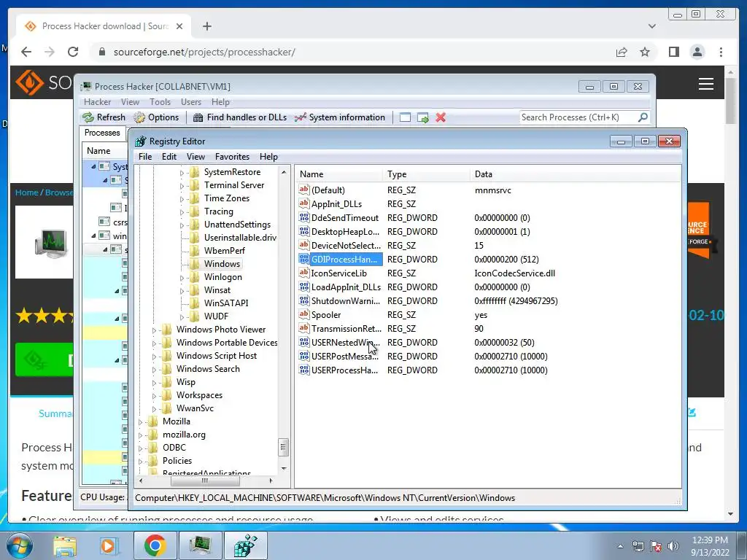Switch to Process Hacker taskbar button
The height and width of the screenshot is (560, 747).
tap(200, 545)
